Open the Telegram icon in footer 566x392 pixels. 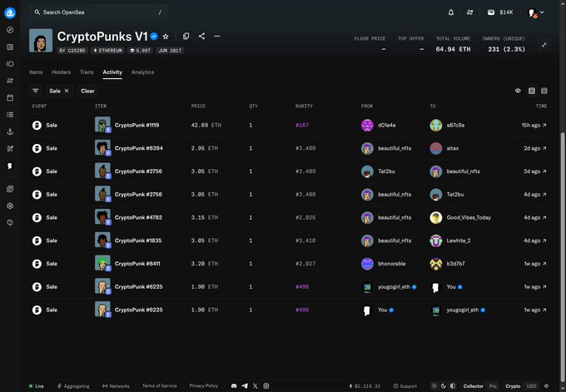[x=245, y=386]
